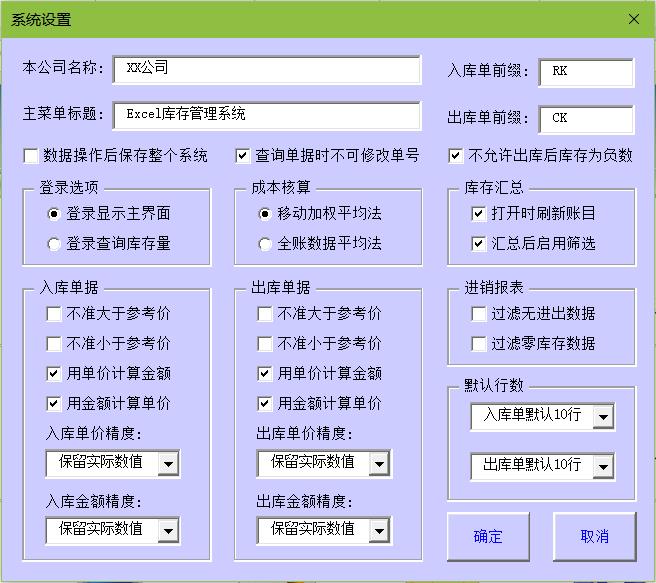Image resolution: width=656 pixels, height=583 pixels.
Task: Uncheck 用金额计算单价 under 出库单据
Action: (265, 404)
